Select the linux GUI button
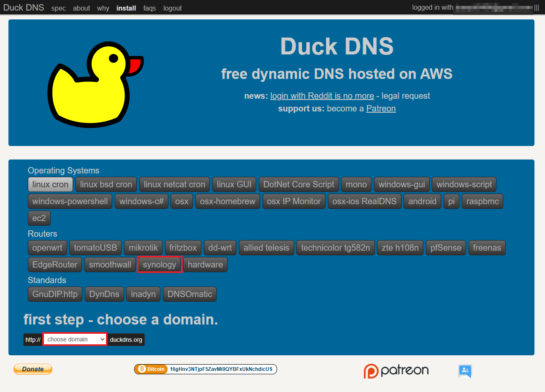The width and height of the screenshot is (545, 392). click(234, 184)
